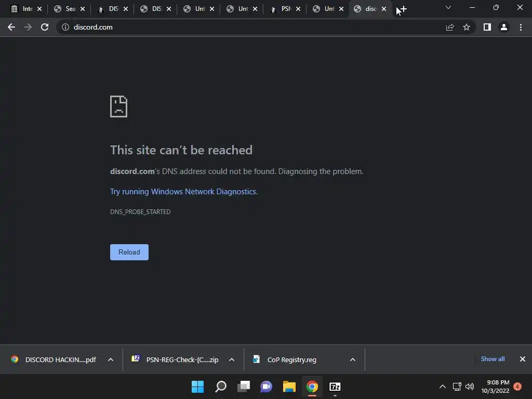Screen dimensions: 532x399
Task: Open network status tray icon
Action: point(457,387)
